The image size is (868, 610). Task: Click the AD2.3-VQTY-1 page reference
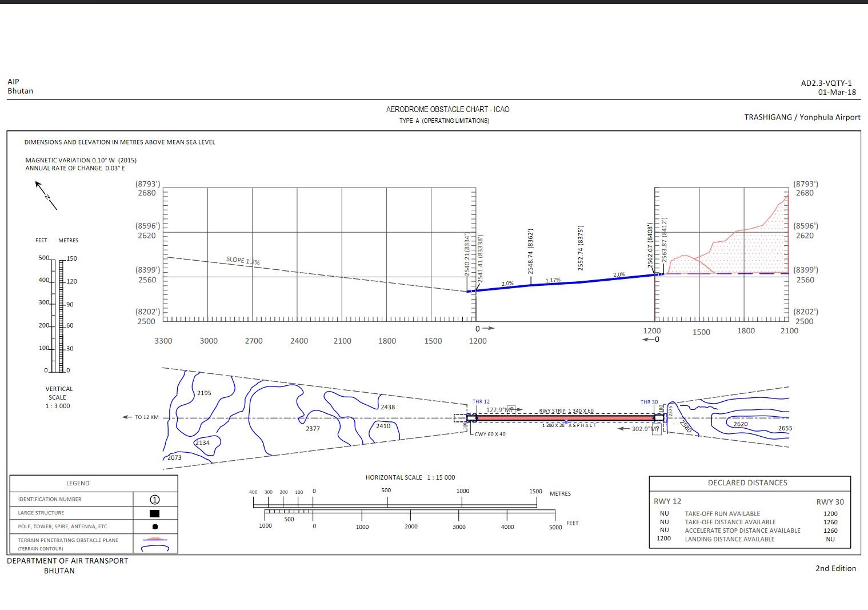tap(826, 83)
